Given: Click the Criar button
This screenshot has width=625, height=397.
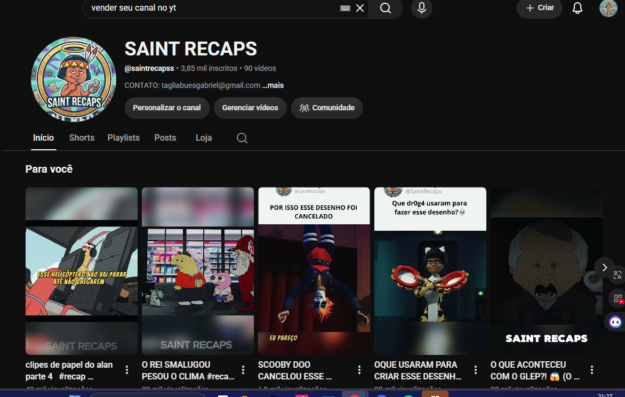Looking at the screenshot, I should [x=540, y=8].
